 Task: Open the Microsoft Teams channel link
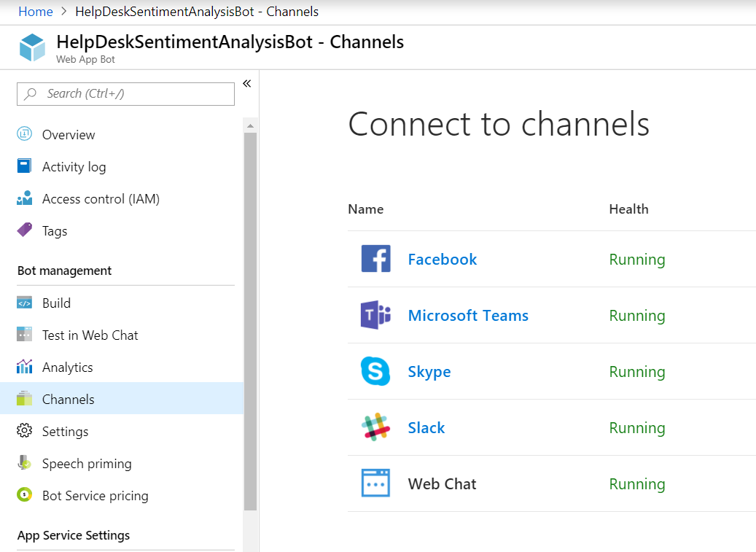click(x=468, y=316)
